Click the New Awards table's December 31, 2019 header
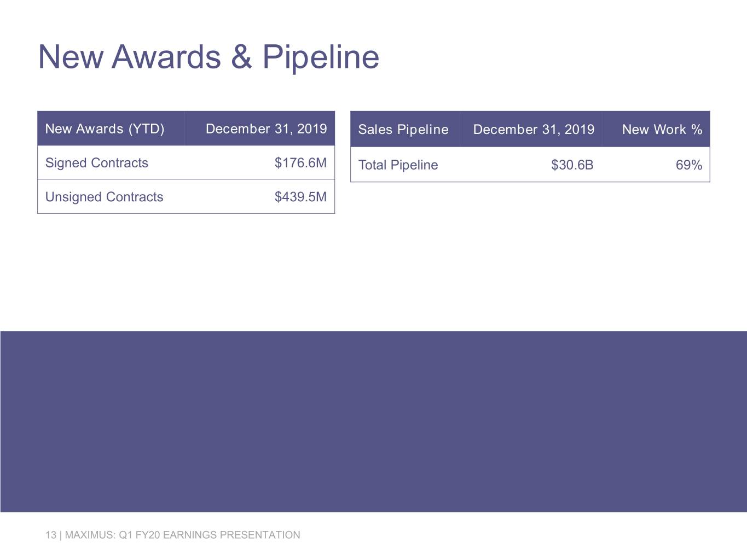747x560 pixels. (x=266, y=129)
